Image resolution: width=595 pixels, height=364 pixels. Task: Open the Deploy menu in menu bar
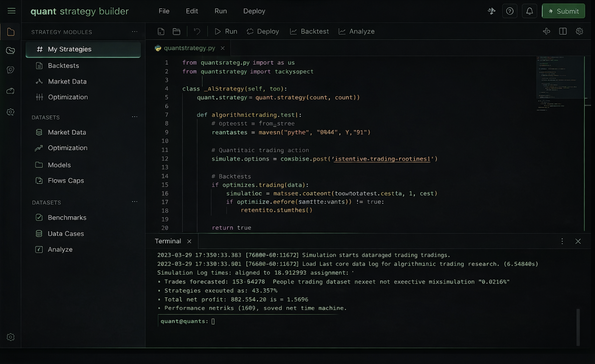click(x=254, y=11)
